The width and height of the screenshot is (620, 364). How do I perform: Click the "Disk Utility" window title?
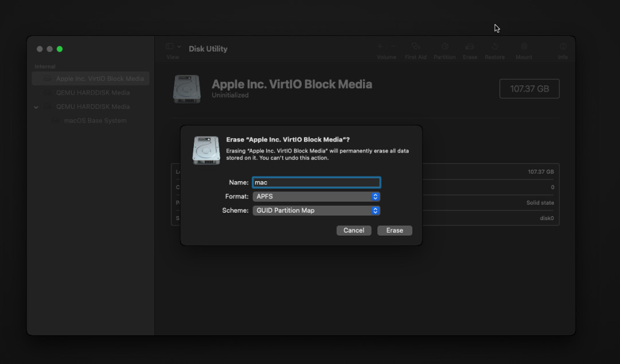pyautogui.click(x=208, y=49)
